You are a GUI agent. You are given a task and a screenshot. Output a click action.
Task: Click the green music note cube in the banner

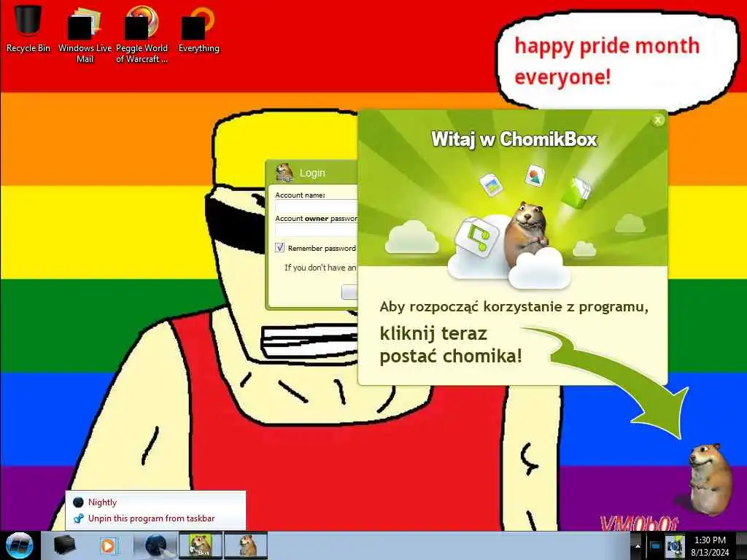pyautogui.click(x=477, y=237)
